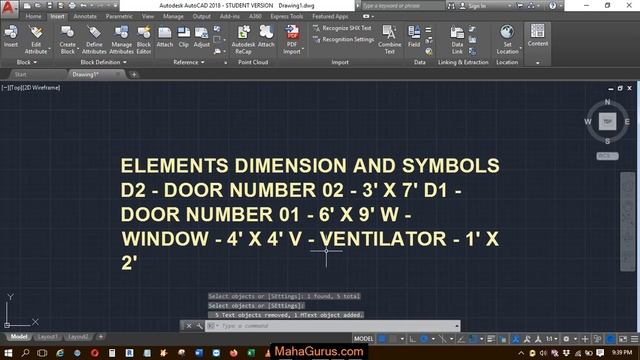Click the ViewCube TOP face
The image size is (640, 360).
[607, 122]
